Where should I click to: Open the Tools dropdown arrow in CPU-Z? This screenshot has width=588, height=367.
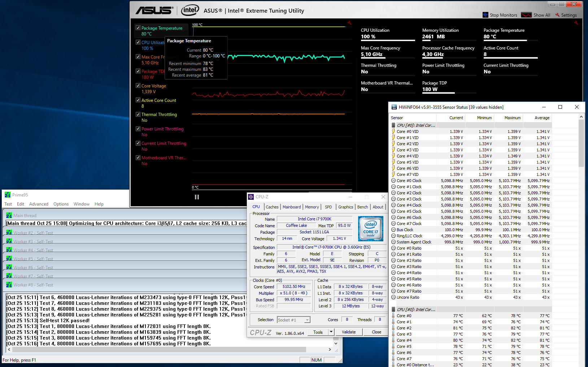pyautogui.click(x=331, y=332)
